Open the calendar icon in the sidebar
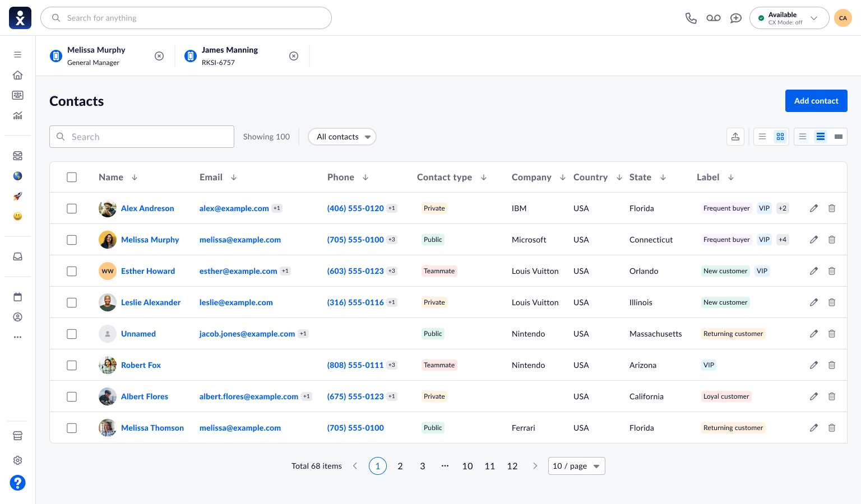The image size is (861, 504). pos(18,297)
